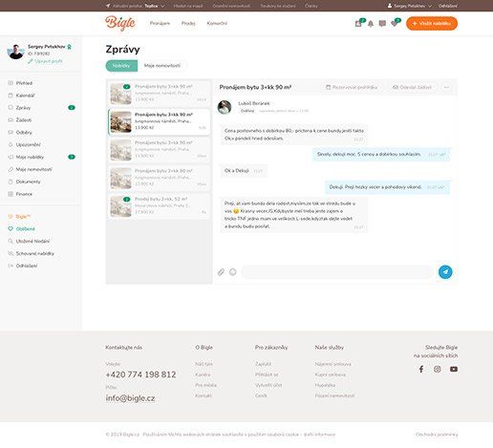
Task: Click orange Vložit nabídku button
Action: pyautogui.click(x=432, y=24)
